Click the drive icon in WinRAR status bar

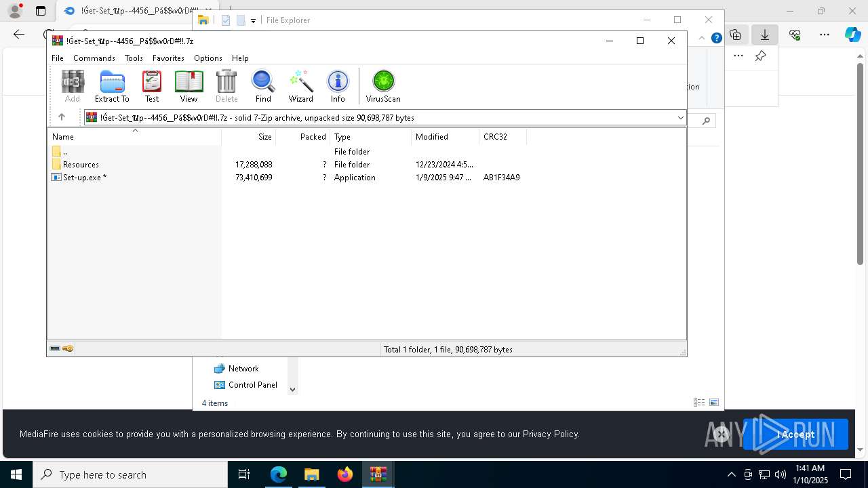[x=55, y=348]
